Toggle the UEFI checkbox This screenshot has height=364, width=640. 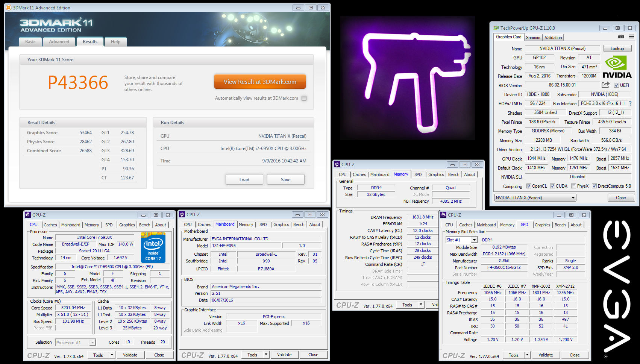616,85
